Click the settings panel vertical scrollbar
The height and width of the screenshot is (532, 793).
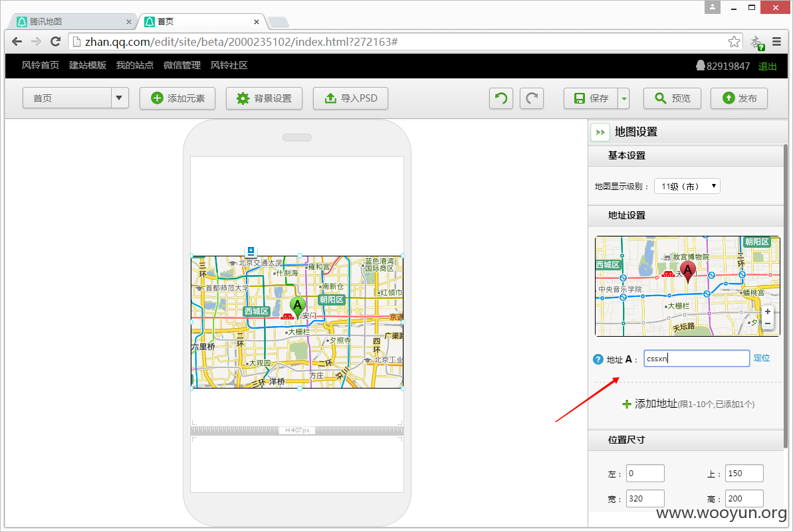[x=786, y=298]
